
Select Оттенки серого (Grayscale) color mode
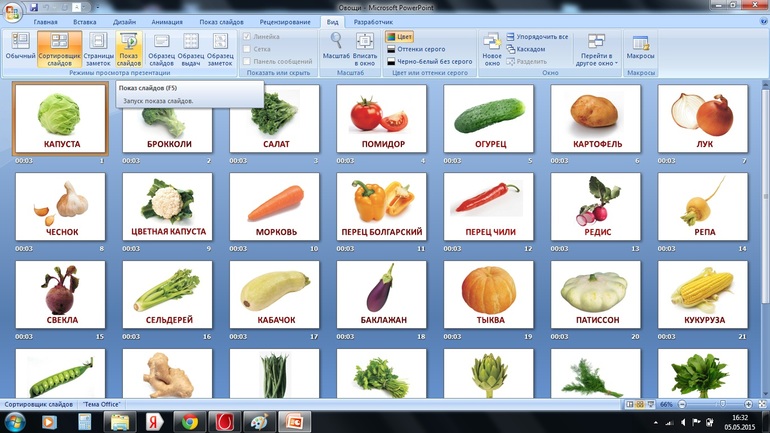pyautogui.click(x=420, y=49)
